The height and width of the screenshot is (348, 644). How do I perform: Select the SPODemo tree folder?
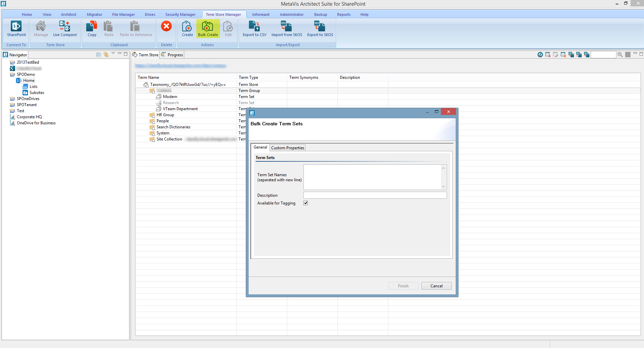[x=26, y=74]
